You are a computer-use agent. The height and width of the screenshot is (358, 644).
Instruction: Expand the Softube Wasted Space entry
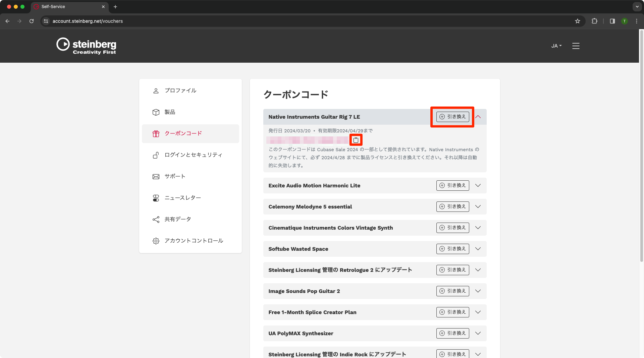point(478,249)
